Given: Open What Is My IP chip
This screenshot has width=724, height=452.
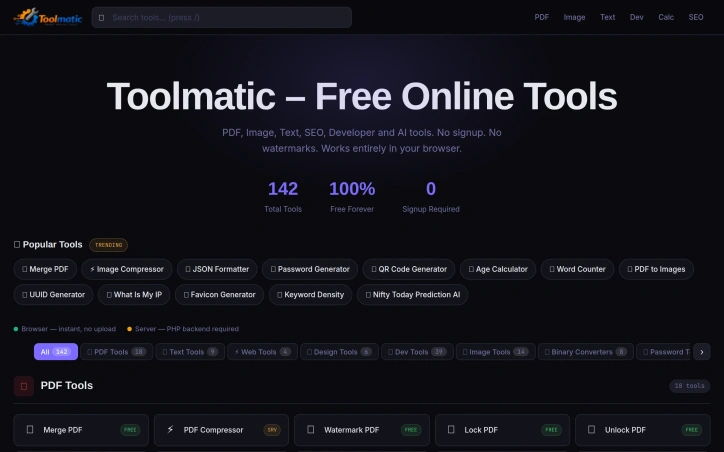Looking at the screenshot, I should [x=134, y=295].
